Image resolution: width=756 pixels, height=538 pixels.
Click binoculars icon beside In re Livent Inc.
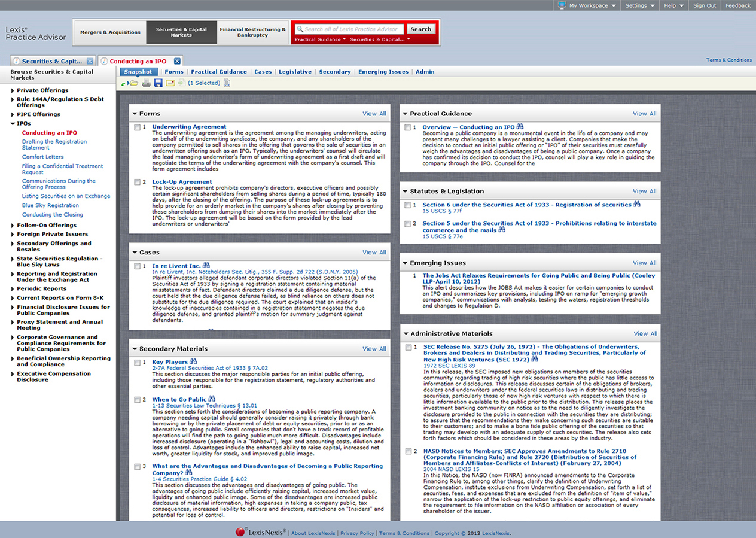pos(206,265)
